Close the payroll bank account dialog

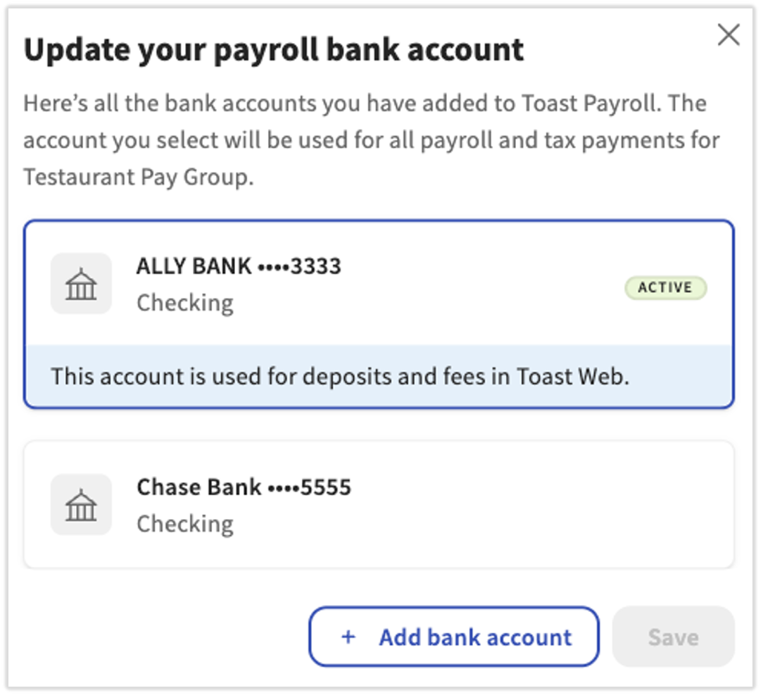[x=729, y=35]
